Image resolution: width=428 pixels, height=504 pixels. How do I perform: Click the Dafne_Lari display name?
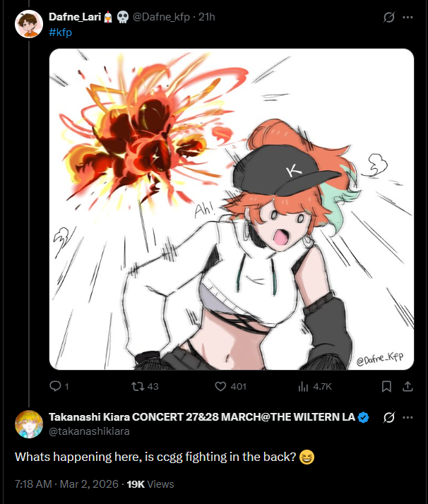pos(75,17)
